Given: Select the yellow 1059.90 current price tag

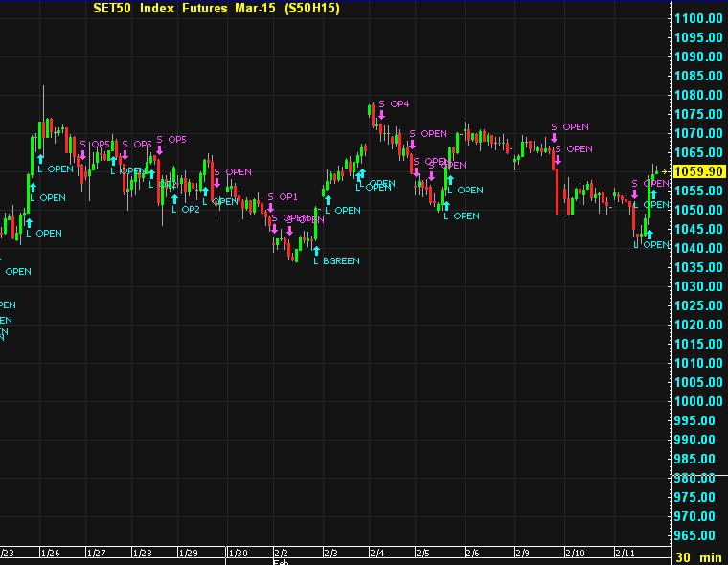Looking at the screenshot, I should pos(697,171).
